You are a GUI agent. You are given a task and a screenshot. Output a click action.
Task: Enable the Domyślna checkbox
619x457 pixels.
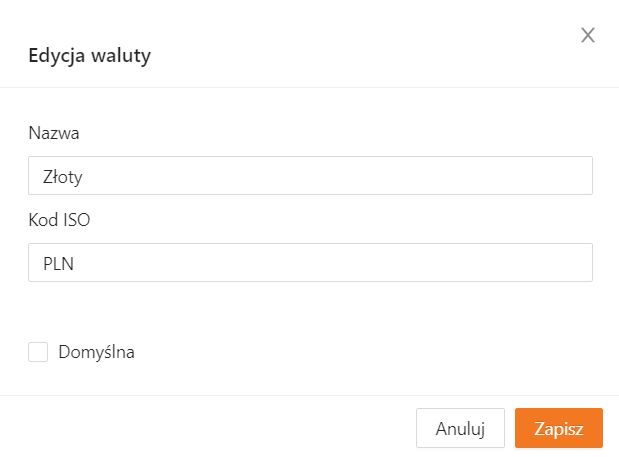pyautogui.click(x=38, y=352)
